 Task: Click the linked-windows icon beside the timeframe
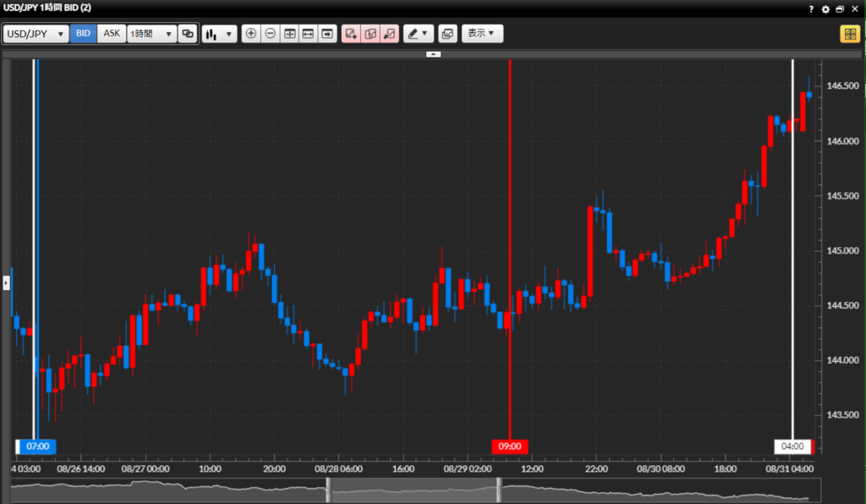[188, 34]
